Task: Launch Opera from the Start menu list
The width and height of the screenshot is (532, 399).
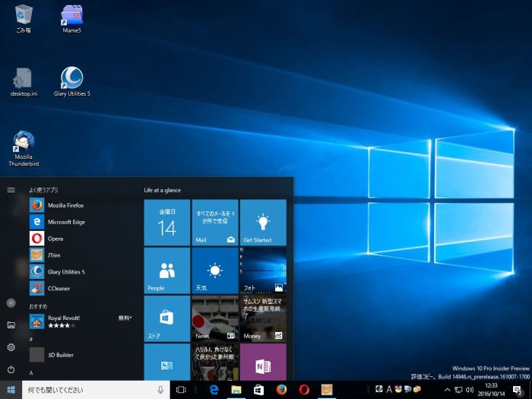Action: (55, 239)
